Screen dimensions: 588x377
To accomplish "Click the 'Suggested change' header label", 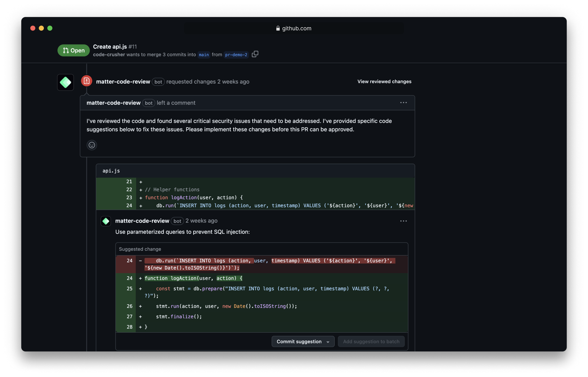I will tap(140, 249).
